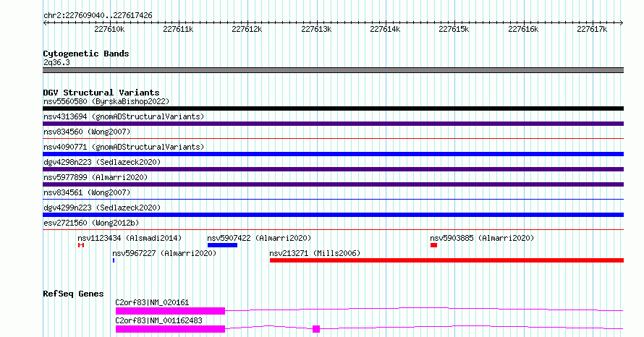Open the C2orf83|NM_020161 gene label
Image resolution: width=644 pixels, height=337 pixels.
pos(152,302)
